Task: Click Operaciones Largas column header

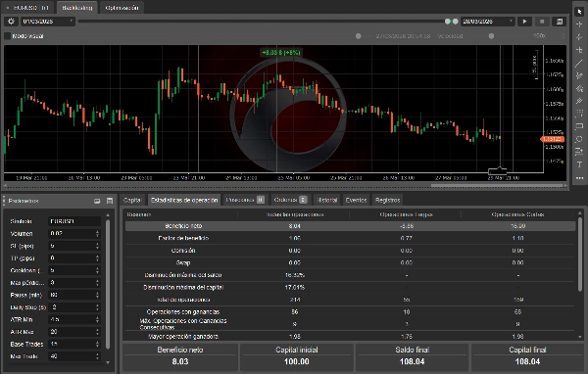Action: [x=406, y=214]
